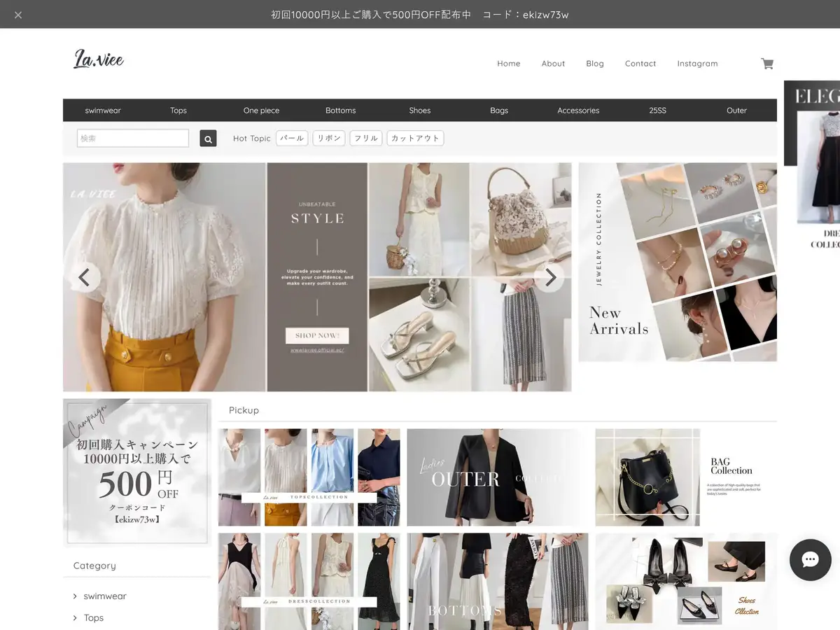Open the Bottoms menu tab
The width and height of the screenshot is (840, 630).
340,111
